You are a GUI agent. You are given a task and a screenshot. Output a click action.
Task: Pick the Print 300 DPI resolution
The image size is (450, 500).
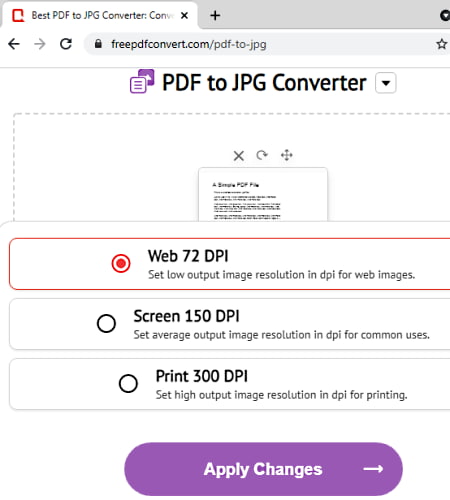pos(128,383)
